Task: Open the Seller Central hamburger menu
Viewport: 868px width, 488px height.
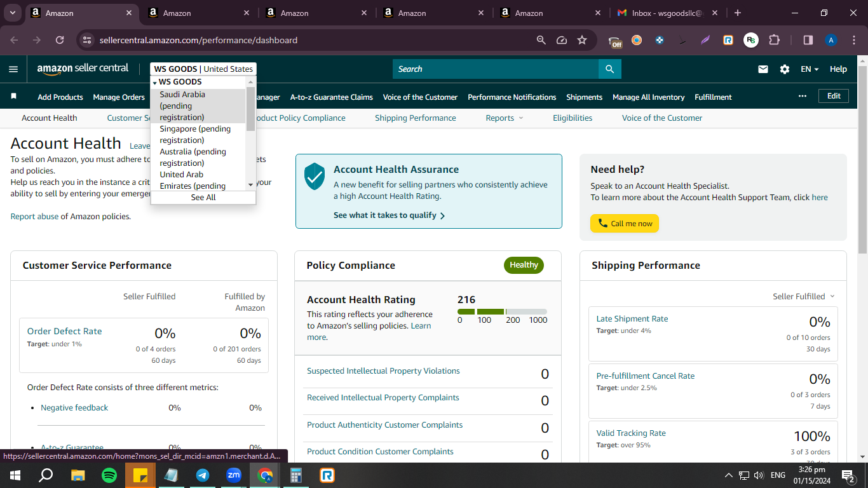Action: pyautogui.click(x=13, y=69)
